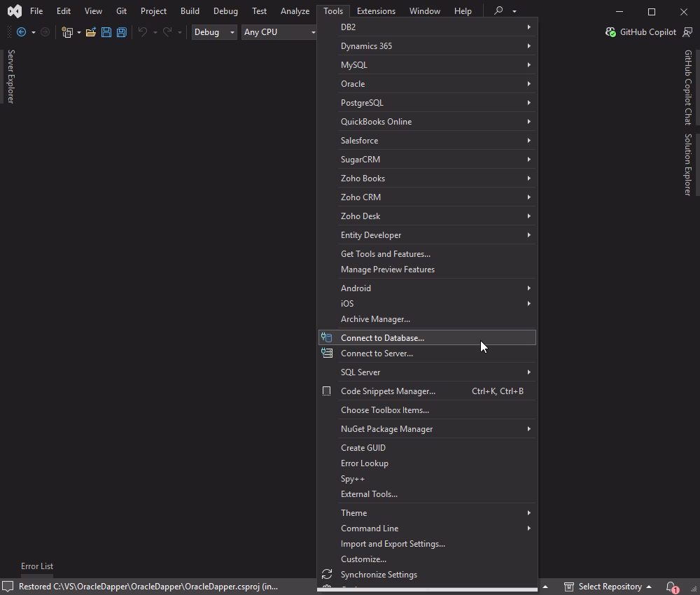
Task: Click the Save All toolbar icon
Action: coord(121,32)
